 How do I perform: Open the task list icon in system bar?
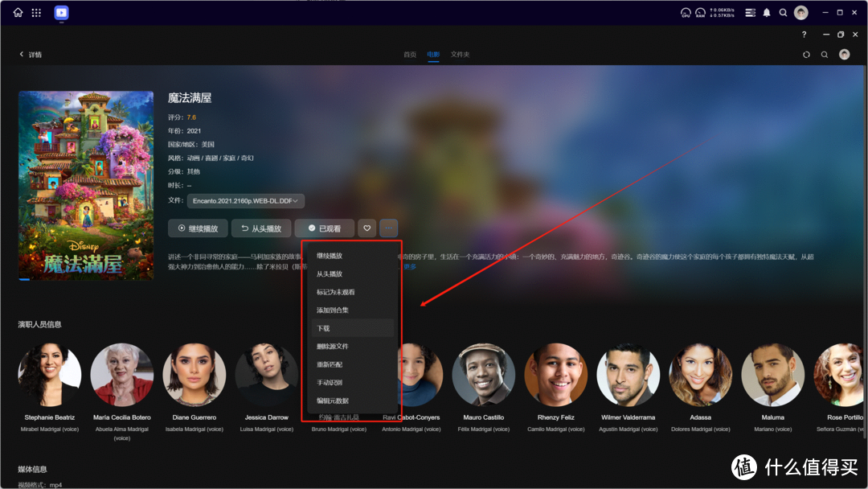click(750, 12)
